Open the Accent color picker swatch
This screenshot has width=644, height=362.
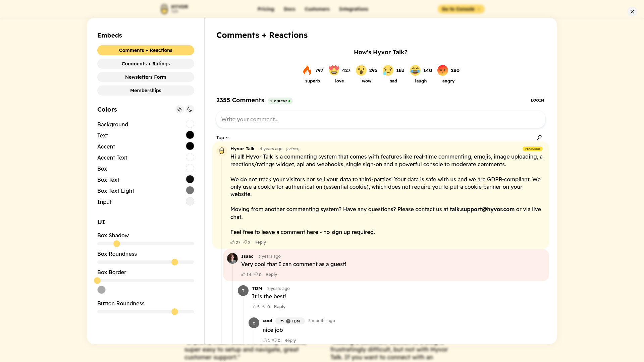(x=190, y=146)
